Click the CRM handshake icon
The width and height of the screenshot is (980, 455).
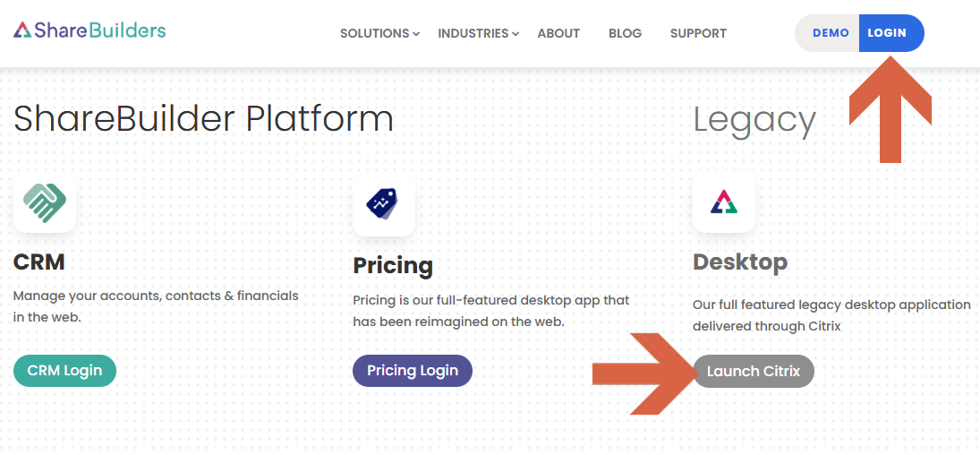(x=45, y=202)
